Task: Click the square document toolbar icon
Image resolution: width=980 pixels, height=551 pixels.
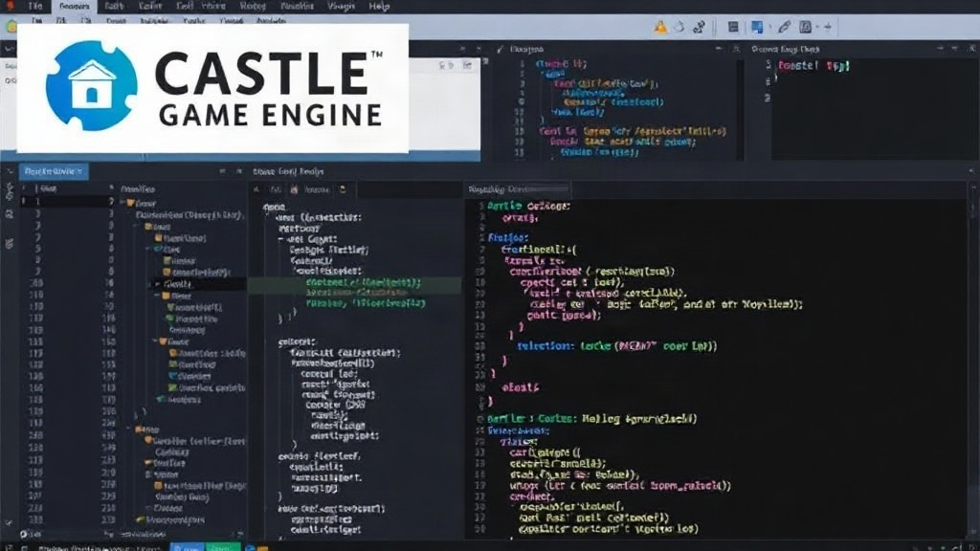Action: (806, 27)
